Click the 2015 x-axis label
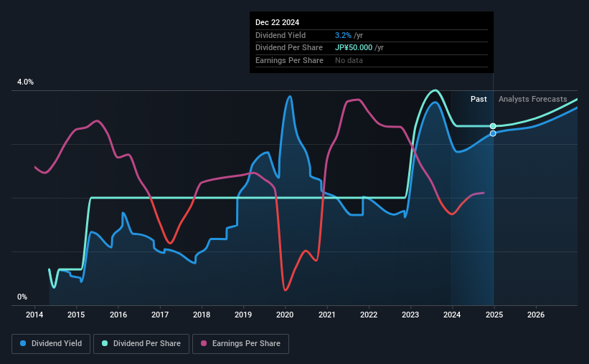 click(76, 315)
